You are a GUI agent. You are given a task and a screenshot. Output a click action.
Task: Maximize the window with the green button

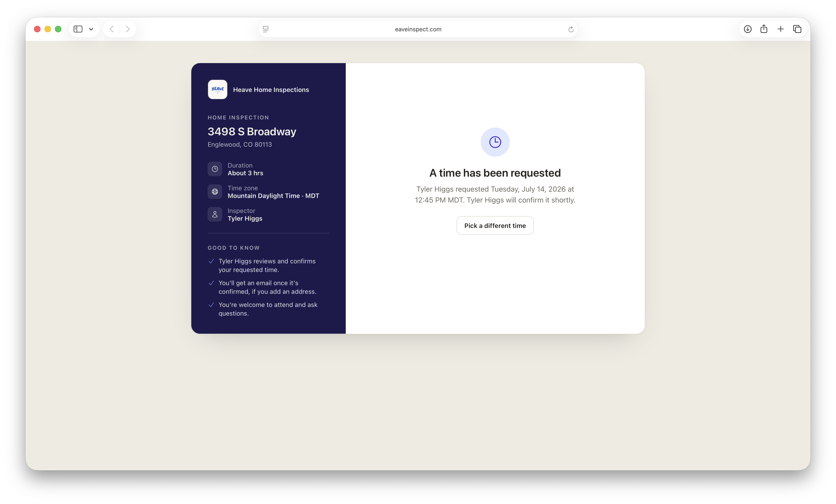point(58,29)
